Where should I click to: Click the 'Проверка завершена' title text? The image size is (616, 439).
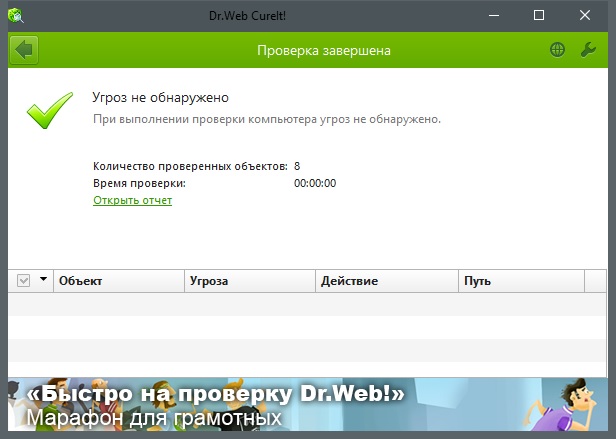324,50
